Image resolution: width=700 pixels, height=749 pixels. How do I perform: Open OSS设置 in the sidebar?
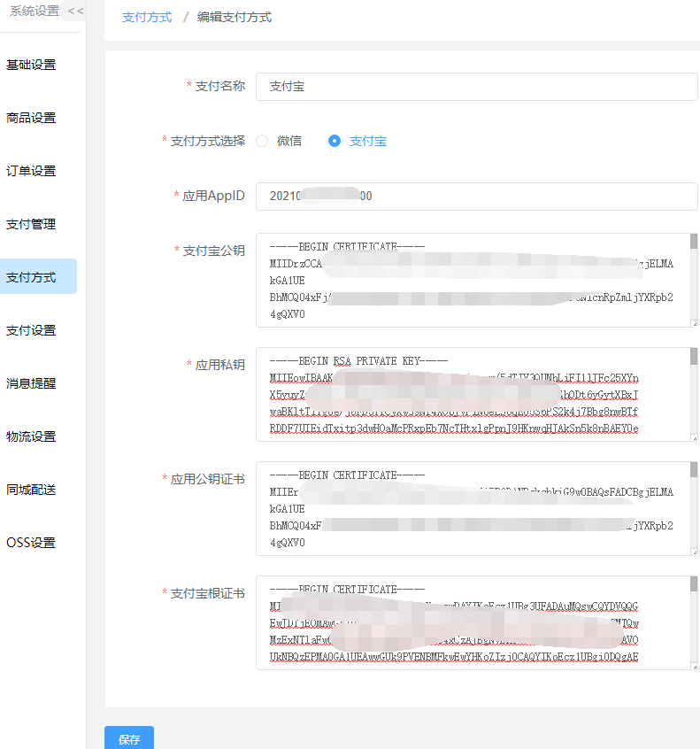(31, 542)
